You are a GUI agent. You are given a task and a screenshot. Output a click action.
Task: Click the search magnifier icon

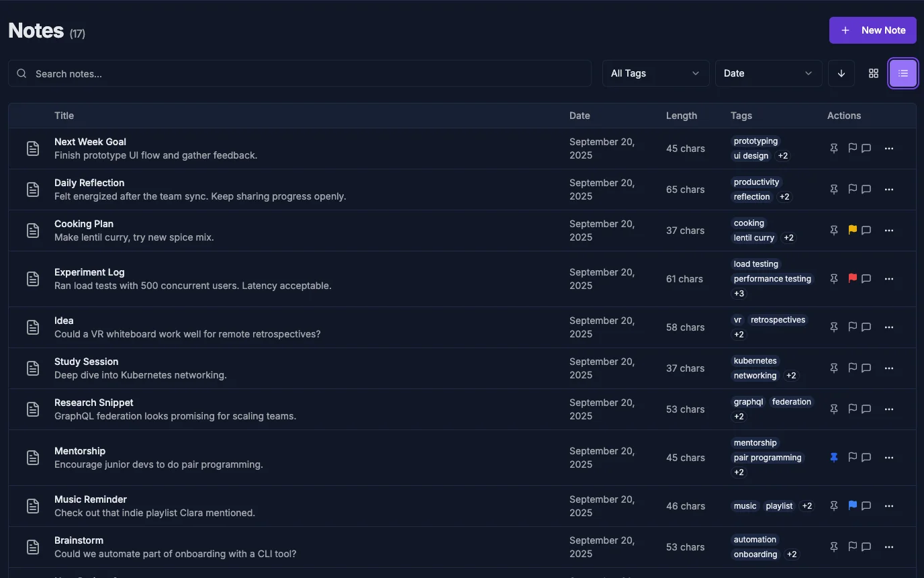click(x=21, y=73)
